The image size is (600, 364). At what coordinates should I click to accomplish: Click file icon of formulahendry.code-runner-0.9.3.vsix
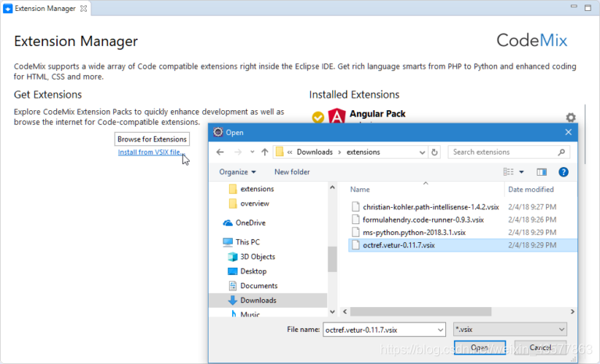355,219
